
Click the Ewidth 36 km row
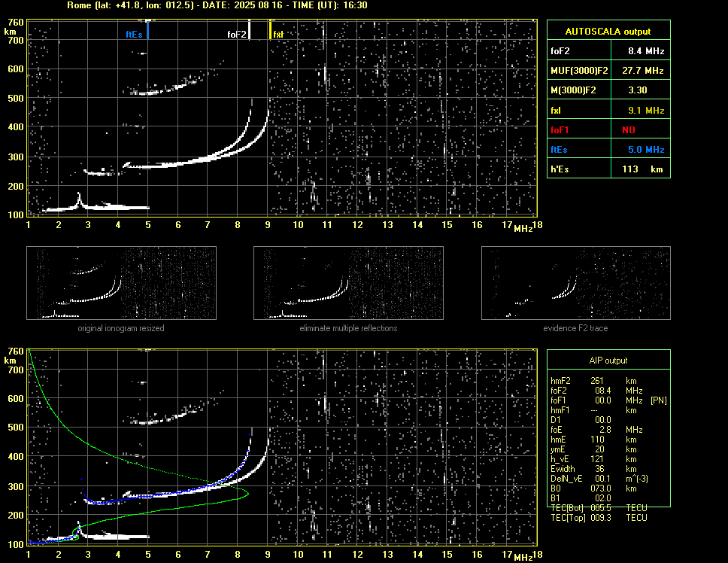click(x=593, y=469)
